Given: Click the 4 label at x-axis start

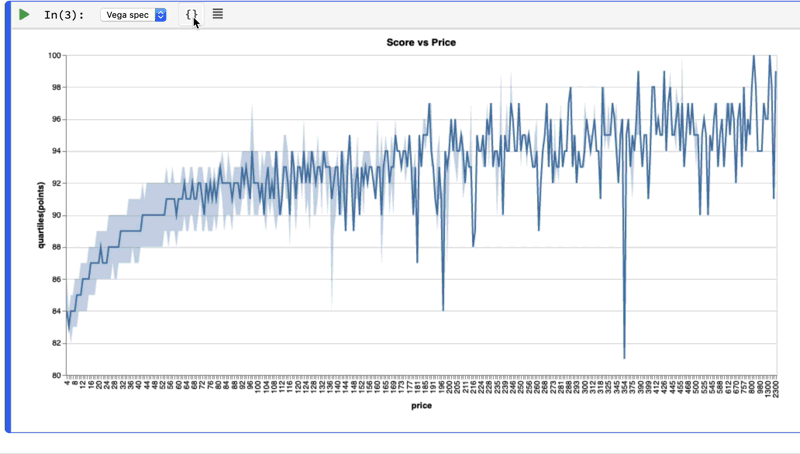Looking at the screenshot, I should [67, 382].
